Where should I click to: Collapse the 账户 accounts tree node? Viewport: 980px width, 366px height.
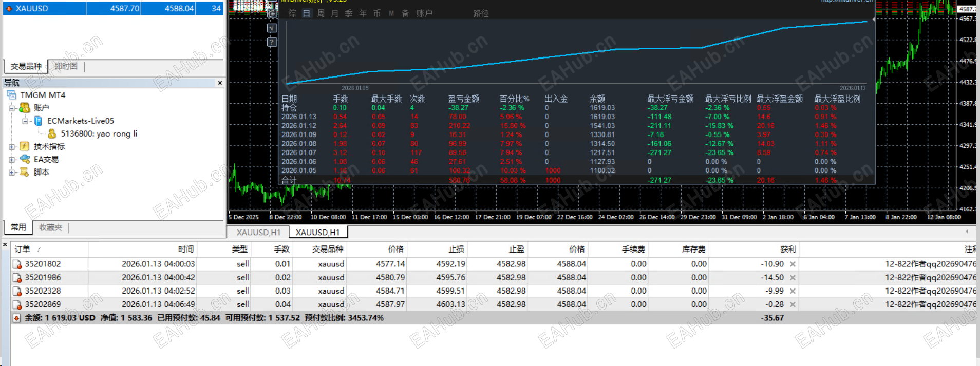click(x=12, y=108)
